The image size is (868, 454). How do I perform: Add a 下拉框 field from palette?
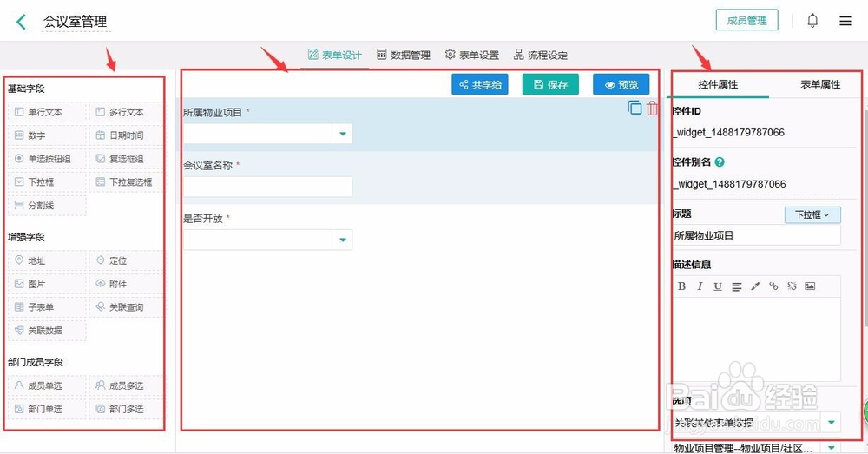(x=47, y=181)
